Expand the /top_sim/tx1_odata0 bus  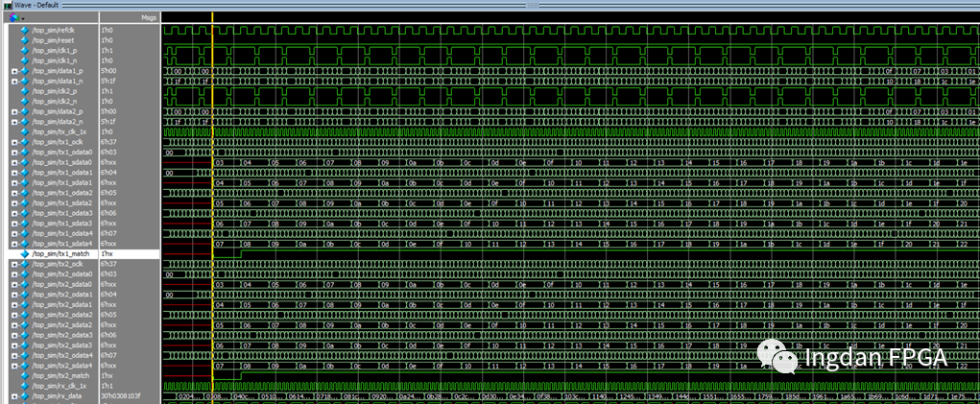click(14, 153)
